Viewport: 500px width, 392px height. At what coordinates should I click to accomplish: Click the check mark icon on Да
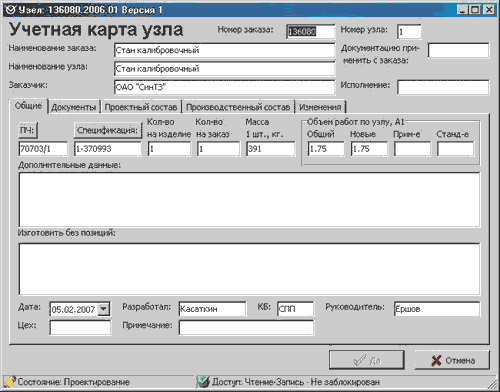click(359, 360)
